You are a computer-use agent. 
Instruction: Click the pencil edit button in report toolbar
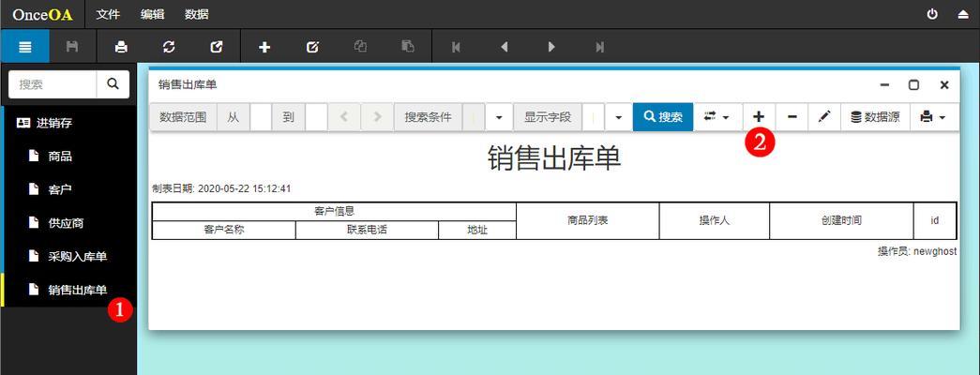tap(824, 117)
